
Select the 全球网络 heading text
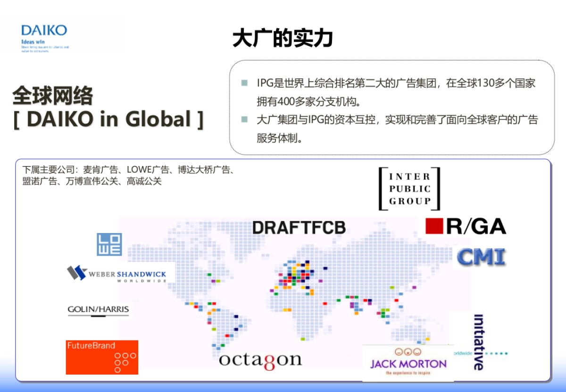(53, 96)
